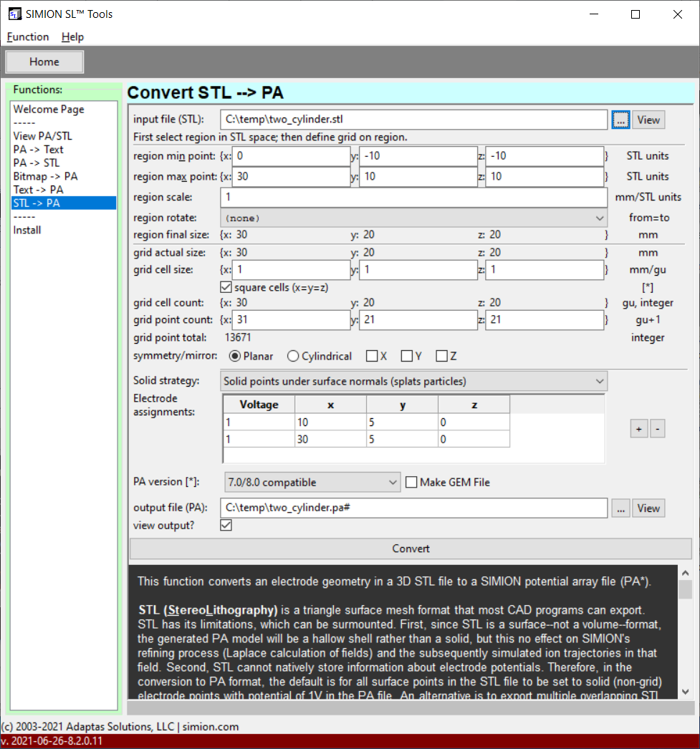Click the Voltage column header
The height and width of the screenshot is (749, 700).
[259, 405]
